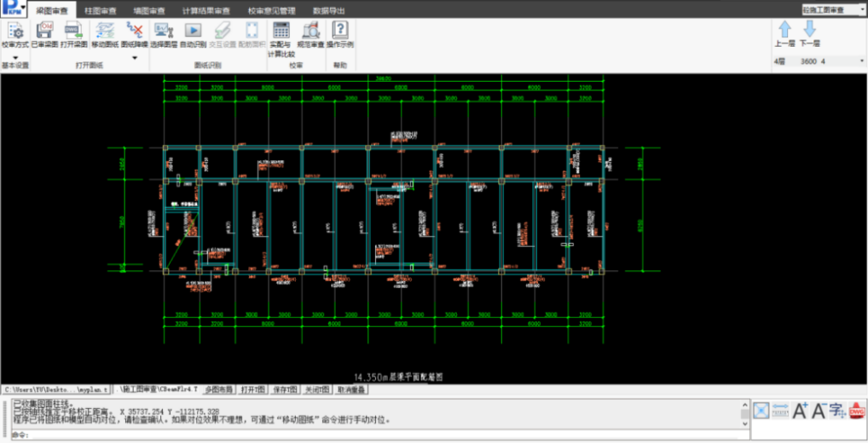Click the crossed-box icon in bottom-right panel
Screen dimensions: 868x443
point(761,411)
